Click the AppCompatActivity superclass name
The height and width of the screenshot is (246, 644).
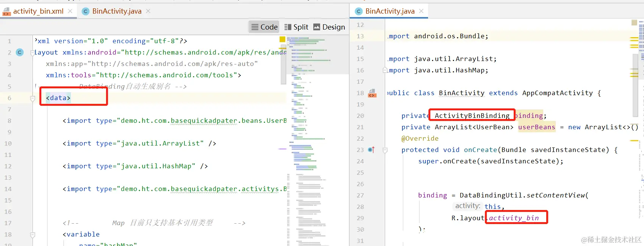point(557,93)
